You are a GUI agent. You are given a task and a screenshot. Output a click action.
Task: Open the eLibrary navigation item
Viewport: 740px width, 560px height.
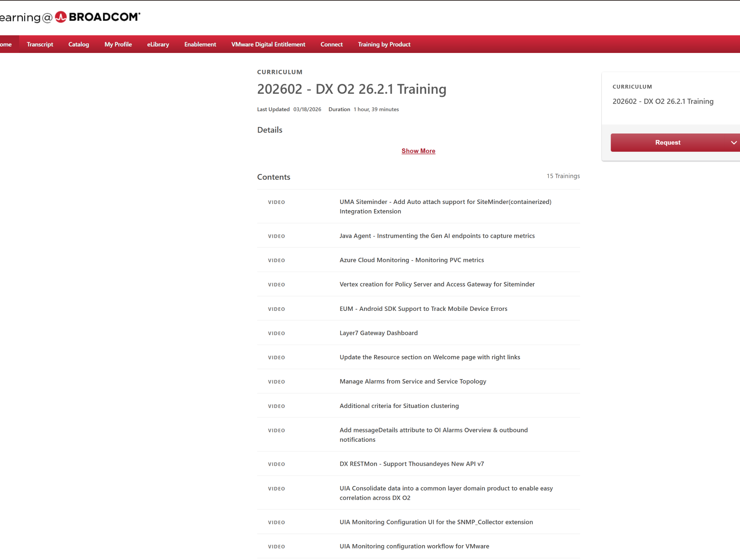tap(158, 44)
